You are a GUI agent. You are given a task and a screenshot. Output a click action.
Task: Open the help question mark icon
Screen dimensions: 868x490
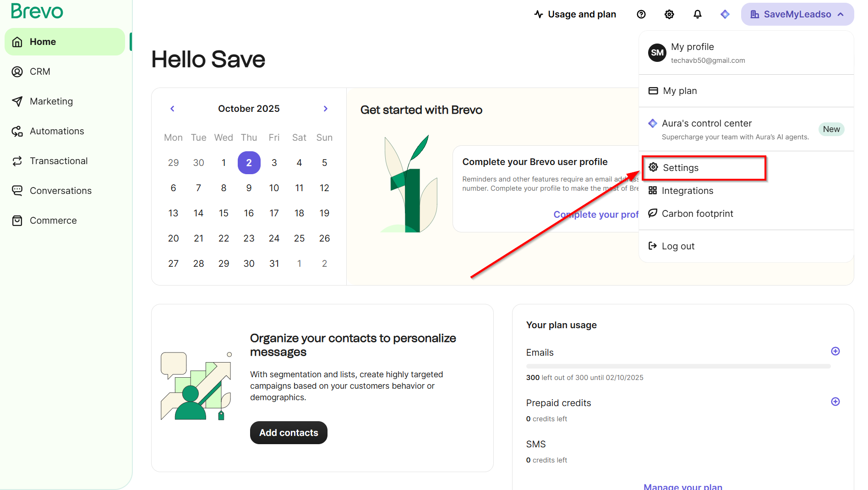point(641,14)
